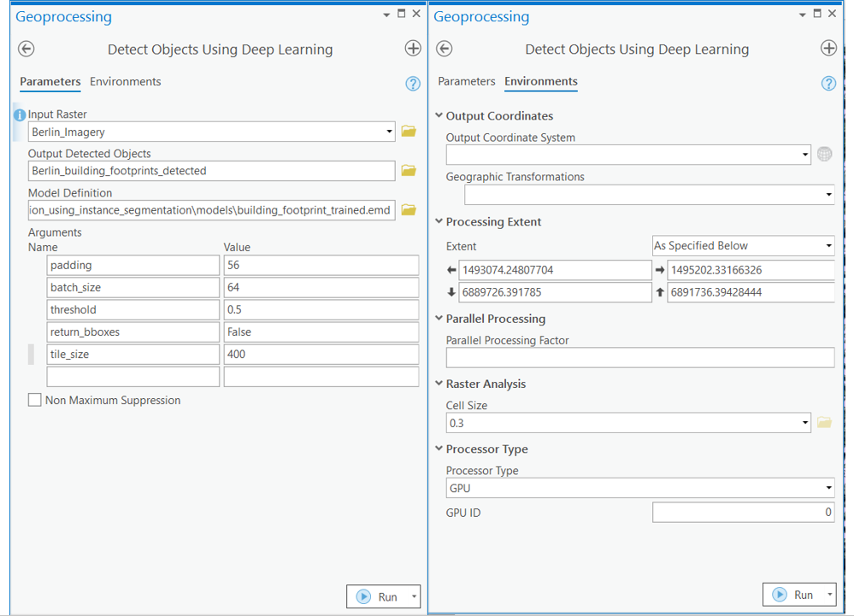Open the Extent dropdown As Specified Below
This screenshot has height=616, width=854.
pyautogui.click(x=828, y=246)
